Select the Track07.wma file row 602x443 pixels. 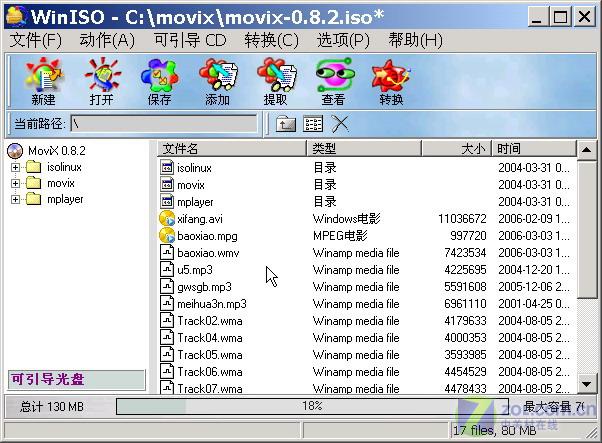(367, 388)
